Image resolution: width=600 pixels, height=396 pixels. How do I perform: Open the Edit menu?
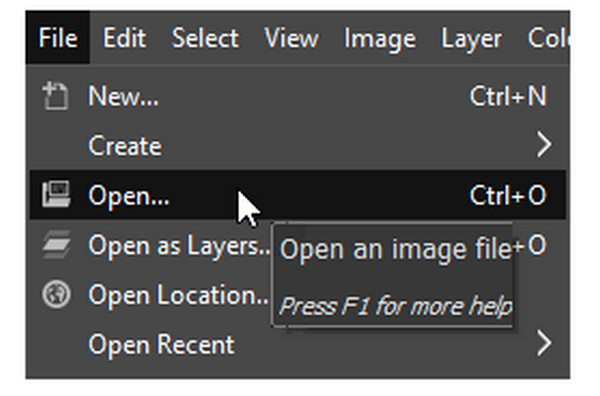[124, 38]
